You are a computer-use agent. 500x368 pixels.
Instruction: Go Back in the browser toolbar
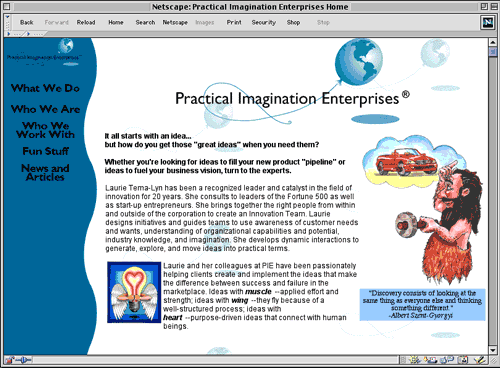[26, 22]
